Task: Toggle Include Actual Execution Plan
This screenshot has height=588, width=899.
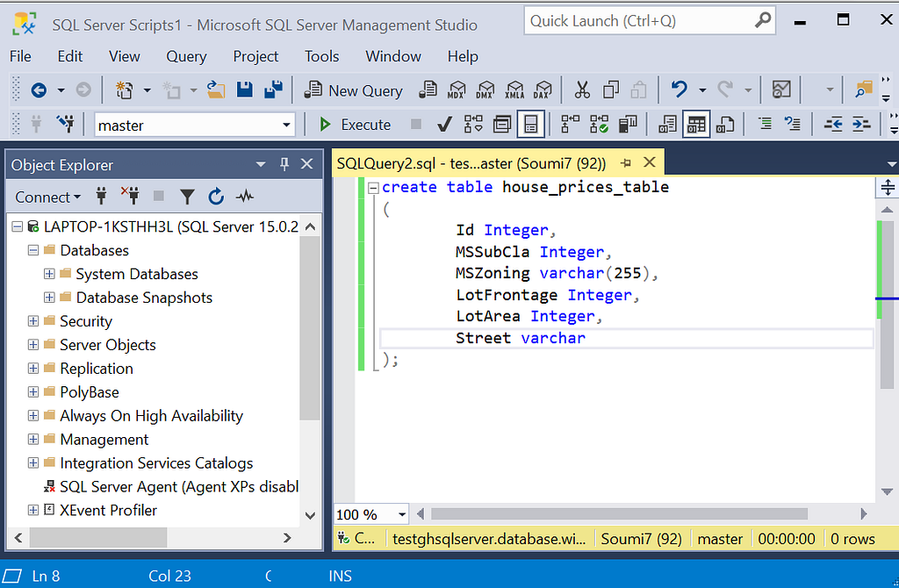Action: coord(570,124)
